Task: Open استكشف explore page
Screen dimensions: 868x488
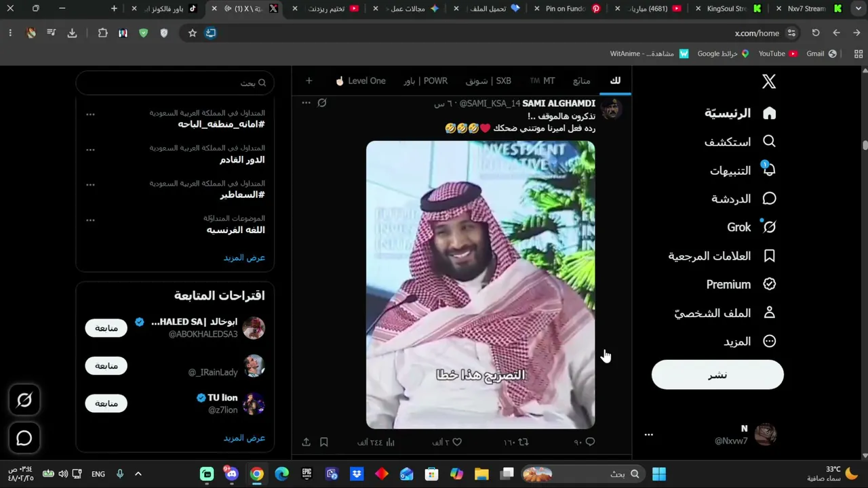Action: coord(740,142)
